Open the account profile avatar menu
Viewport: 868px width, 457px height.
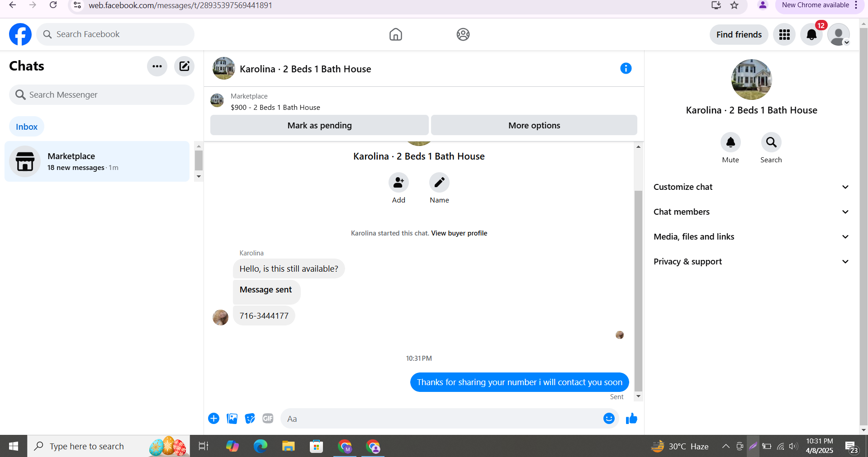[x=839, y=34]
